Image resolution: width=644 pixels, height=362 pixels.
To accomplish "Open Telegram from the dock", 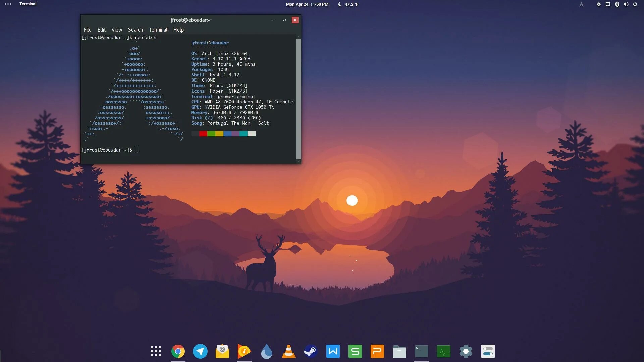I will (x=200, y=351).
